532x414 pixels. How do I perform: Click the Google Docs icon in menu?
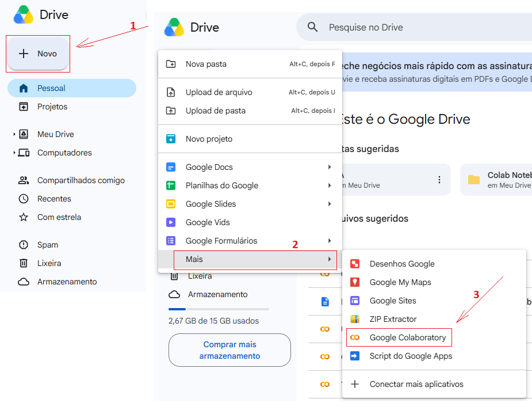171,167
